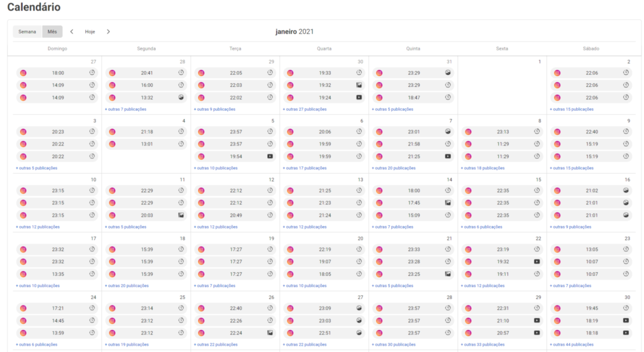Select the Mês view toggle

52,31
